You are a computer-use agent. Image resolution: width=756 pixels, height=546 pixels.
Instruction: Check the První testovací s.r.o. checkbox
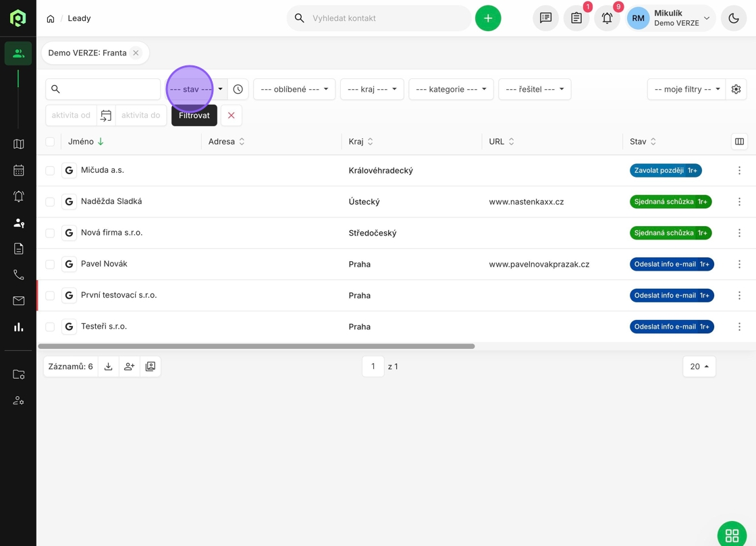click(x=50, y=296)
